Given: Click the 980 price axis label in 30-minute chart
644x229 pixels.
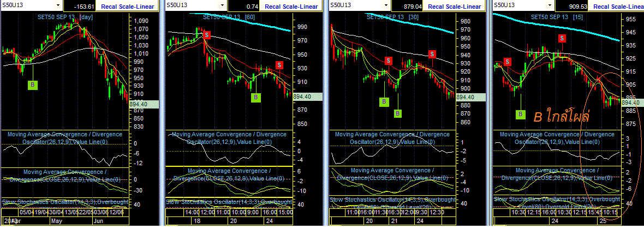Looking at the screenshot, I should tap(465, 21).
